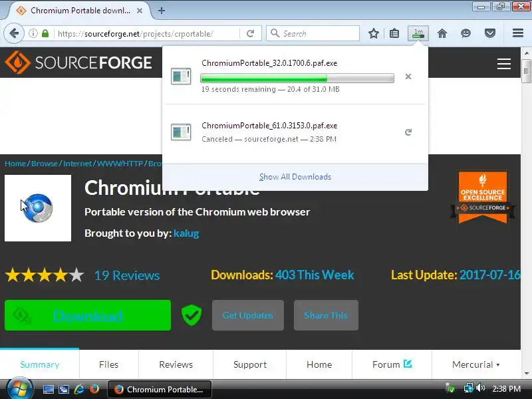Switch to the Files tab

click(x=109, y=364)
